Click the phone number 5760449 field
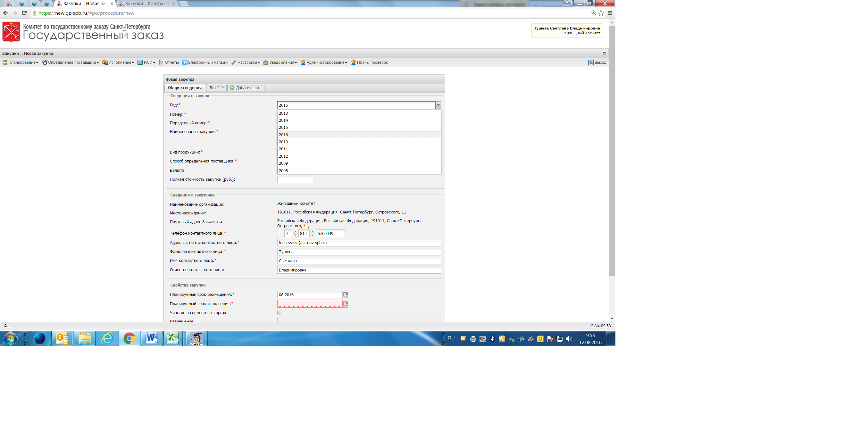This screenshot has height=441, width=868. point(330,233)
